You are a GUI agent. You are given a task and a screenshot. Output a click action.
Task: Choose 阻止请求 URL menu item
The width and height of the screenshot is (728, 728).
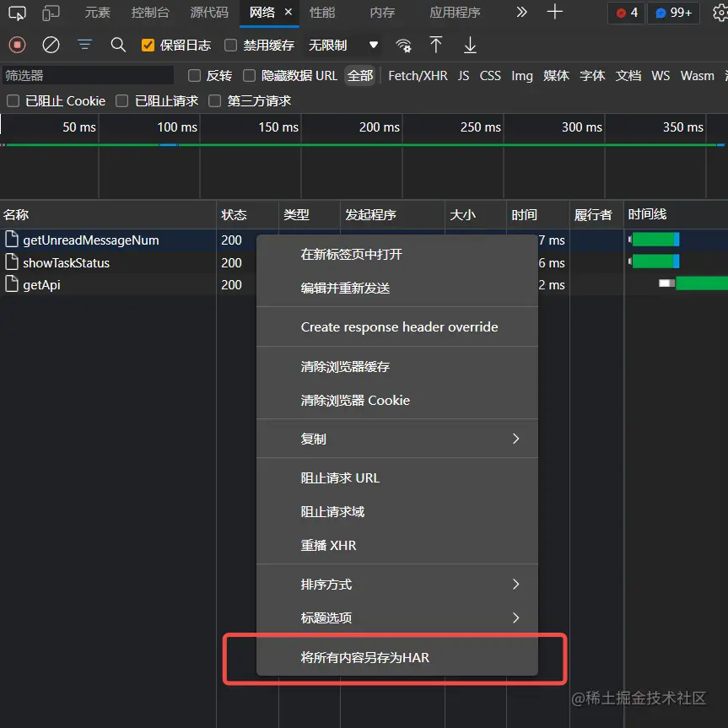coord(397,477)
